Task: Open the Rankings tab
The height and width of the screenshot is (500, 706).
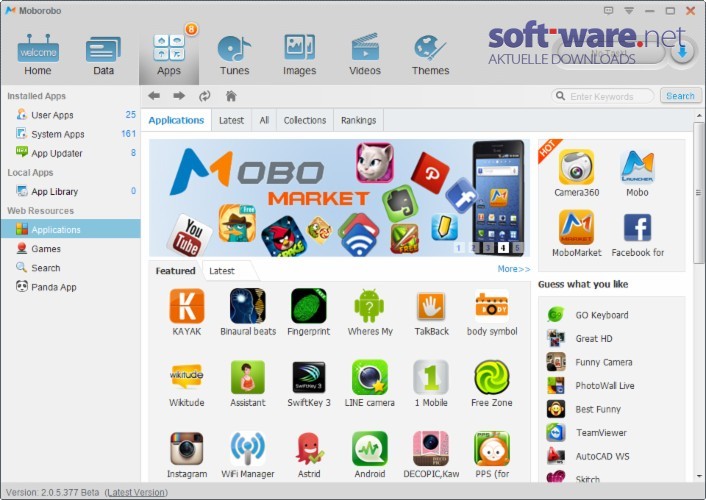Action: (358, 120)
